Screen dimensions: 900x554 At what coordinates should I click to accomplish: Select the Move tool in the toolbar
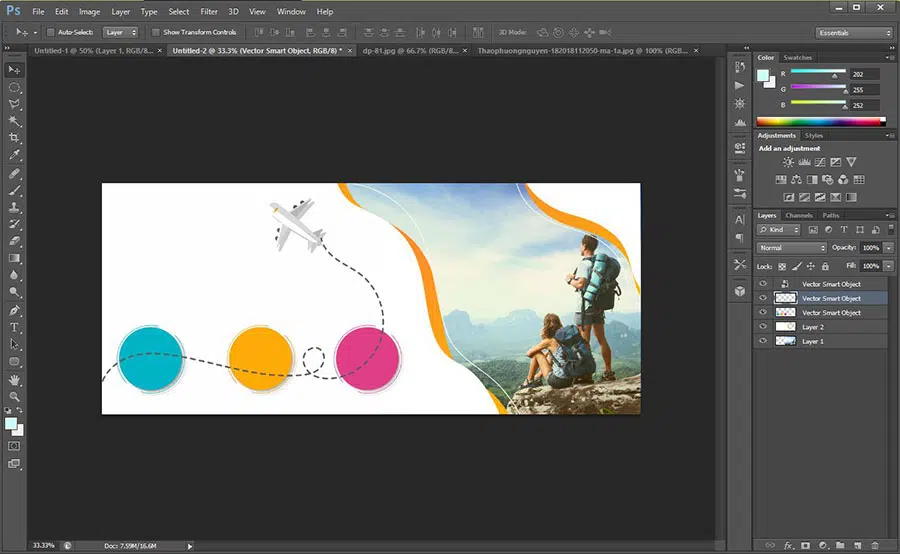pyautogui.click(x=14, y=70)
